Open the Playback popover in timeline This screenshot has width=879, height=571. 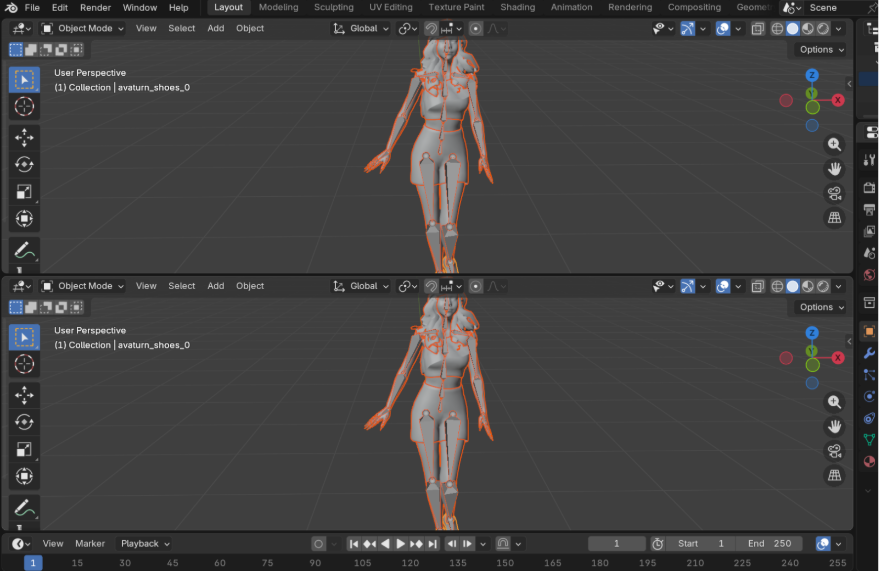tap(144, 543)
